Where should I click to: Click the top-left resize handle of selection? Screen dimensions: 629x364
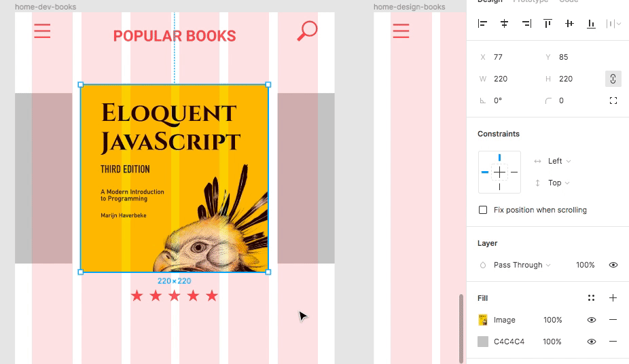(81, 85)
